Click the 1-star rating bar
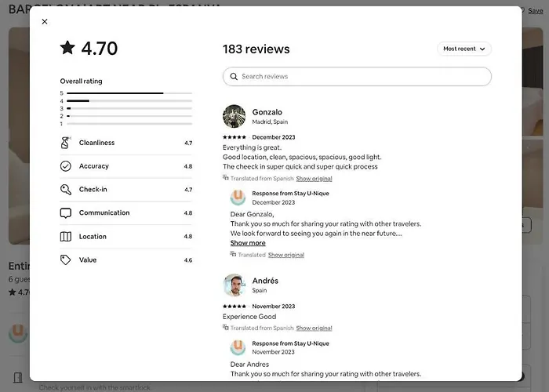549x392 pixels. 129,124
